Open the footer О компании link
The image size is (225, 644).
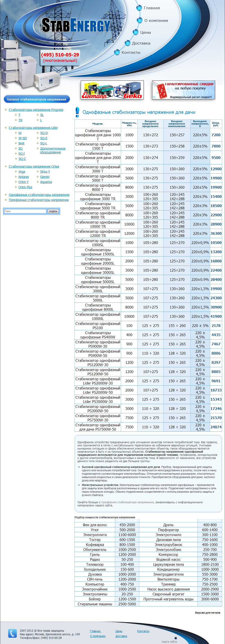(98, 636)
